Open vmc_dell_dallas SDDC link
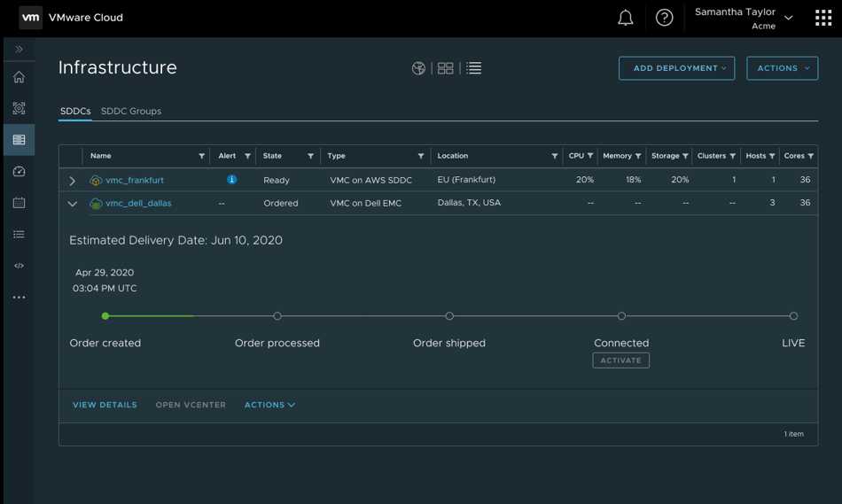 (x=138, y=204)
